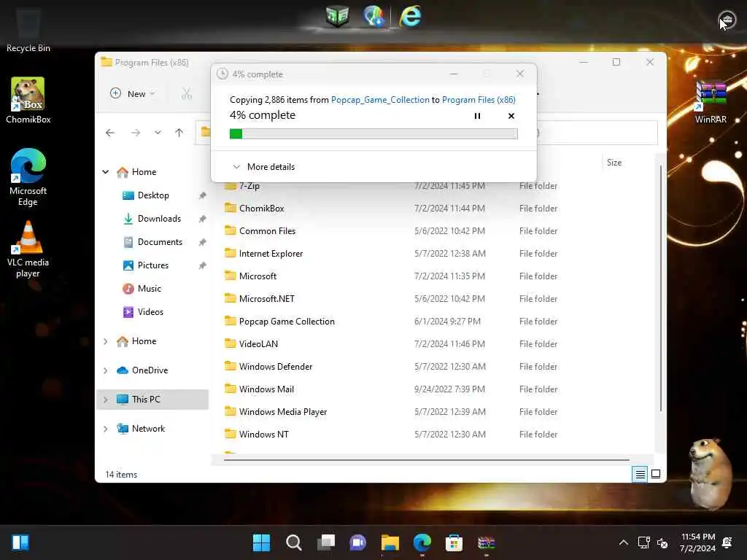
Task: Go forward in File Explorer
Action: [136, 133]
